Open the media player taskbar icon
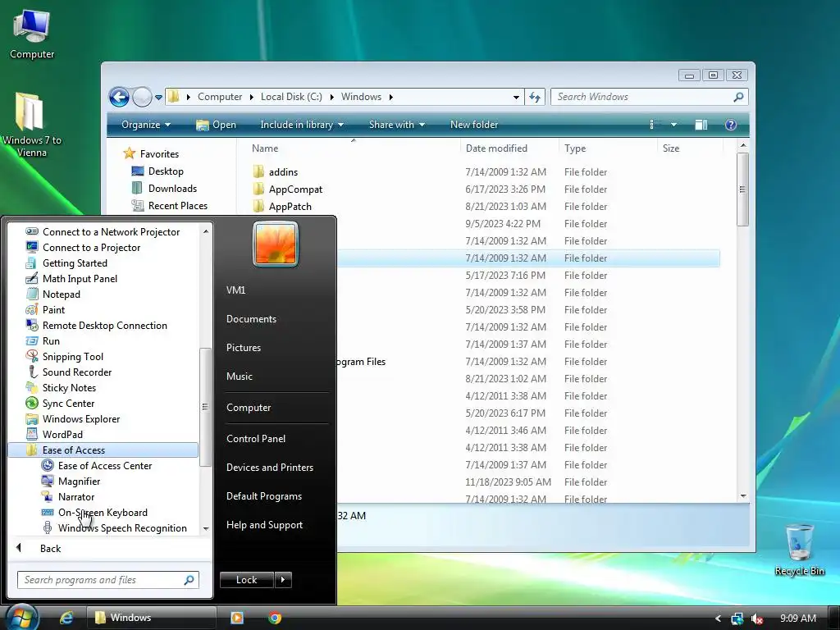This screenshot has height=630, width=840. point(237,618)
